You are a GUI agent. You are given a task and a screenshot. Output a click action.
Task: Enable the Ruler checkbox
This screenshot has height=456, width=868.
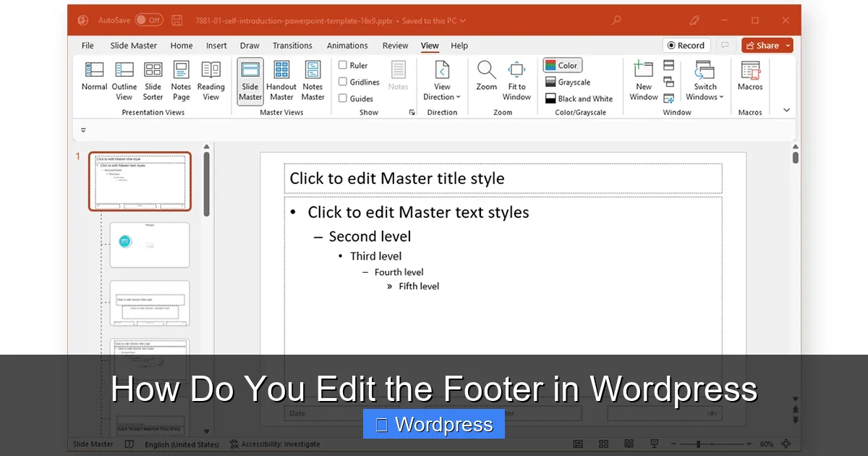coord(343,64)
